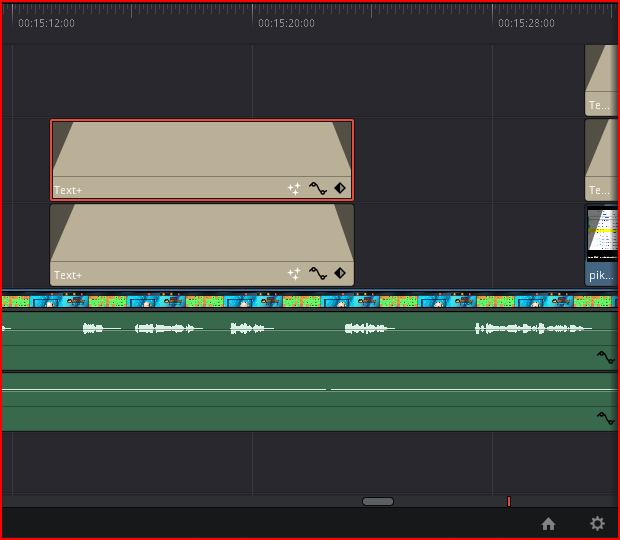This screenshot has height=540, width=620.
Task: Select the topmost 'Te...' clip at right edge
Action: coord(601,78)
